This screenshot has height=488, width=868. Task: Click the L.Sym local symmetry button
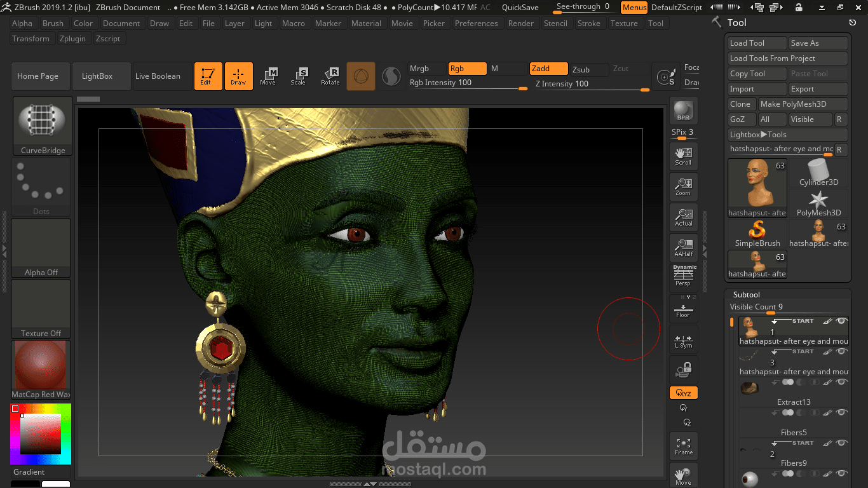(683, 341)
